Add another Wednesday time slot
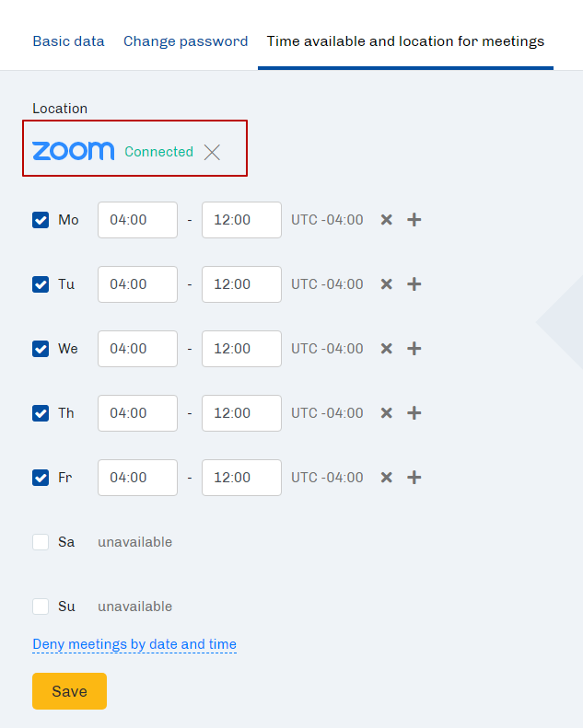The height and width of the screenshot is (728, 583). tap(414, 349)
